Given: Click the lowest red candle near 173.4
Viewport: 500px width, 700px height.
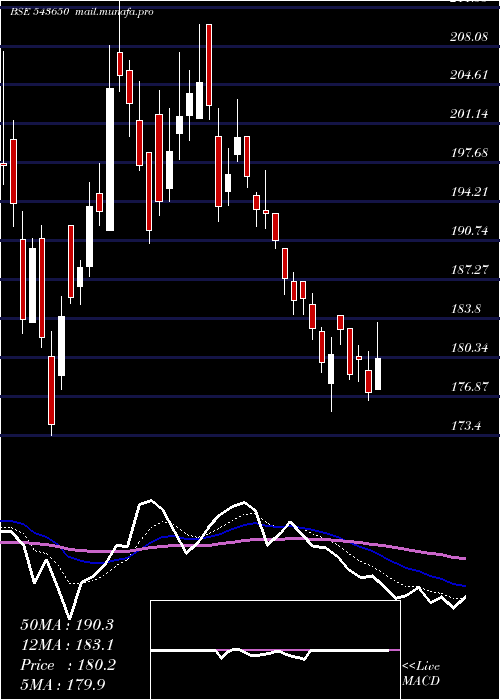Looking at the screenshot, I should point(51,390).
